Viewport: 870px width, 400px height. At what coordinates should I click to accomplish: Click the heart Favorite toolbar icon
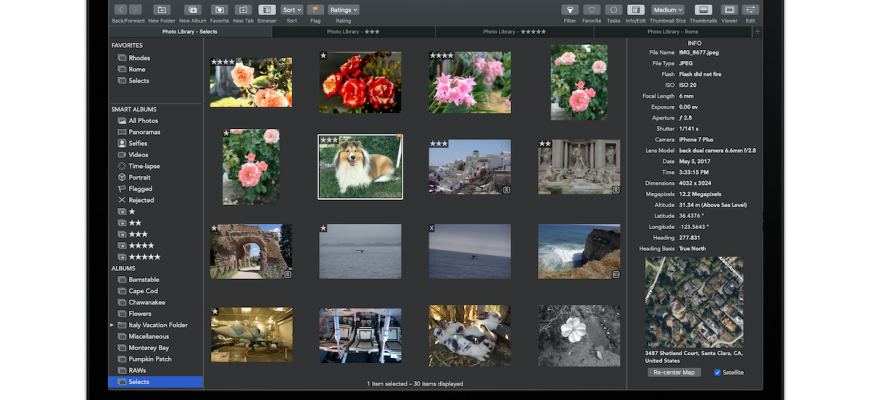591,9
